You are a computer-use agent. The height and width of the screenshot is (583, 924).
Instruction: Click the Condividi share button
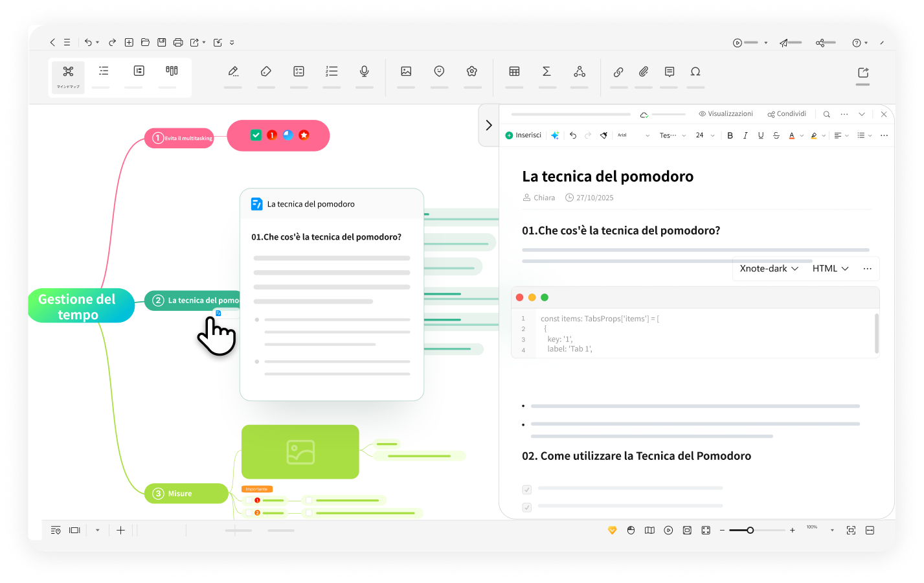(x=787, y=113)
